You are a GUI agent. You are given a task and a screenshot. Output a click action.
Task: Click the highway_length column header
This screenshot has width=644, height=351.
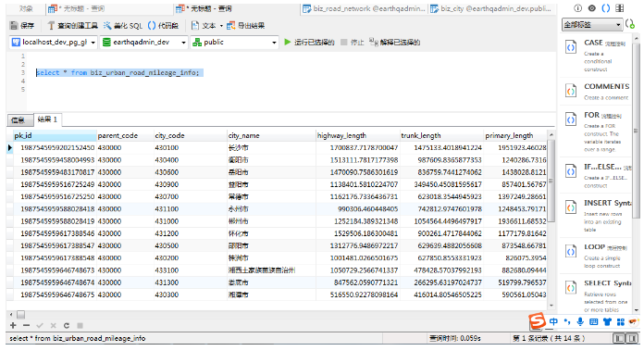tap(358, 135)
